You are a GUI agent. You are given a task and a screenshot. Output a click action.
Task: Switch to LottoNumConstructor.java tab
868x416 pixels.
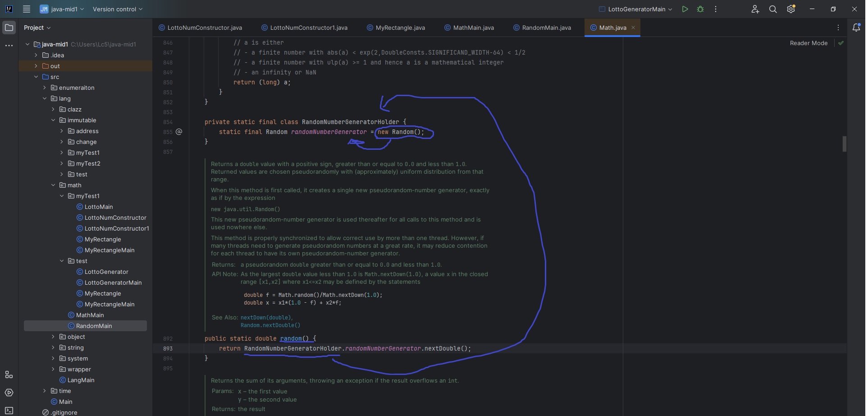point(201,28)
